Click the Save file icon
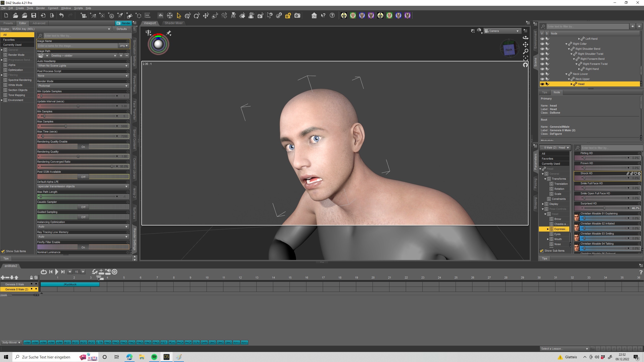The image size is (644, 362). pyautogui.click(x=33, y=16)
